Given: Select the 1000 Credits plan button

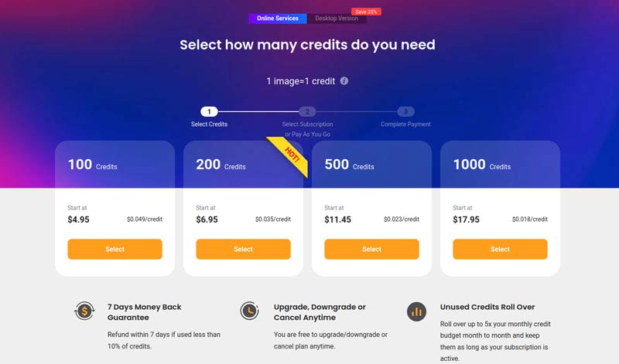Looking at the screenshot, I should coord(500,249).
